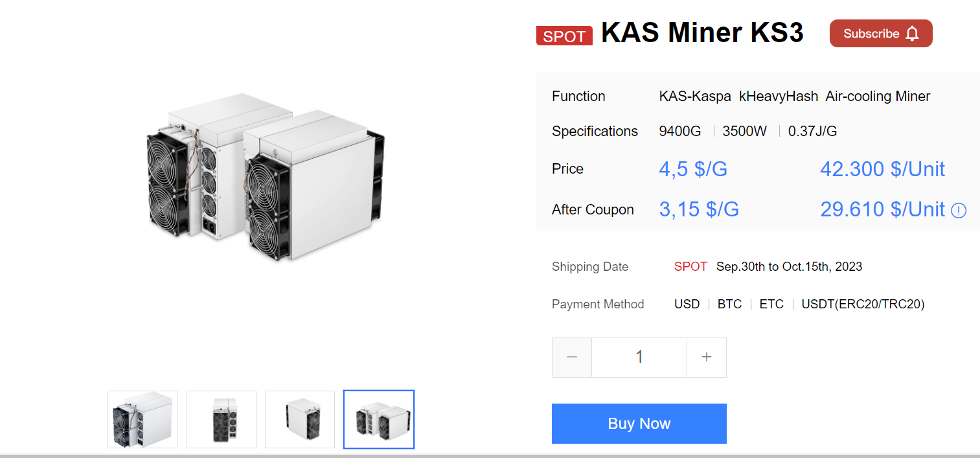Click the quantity input field

[x=639, y=357]
